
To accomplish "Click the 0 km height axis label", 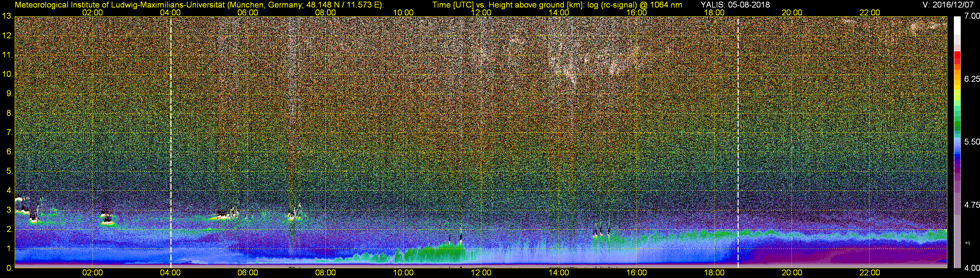I will point(9,268).
